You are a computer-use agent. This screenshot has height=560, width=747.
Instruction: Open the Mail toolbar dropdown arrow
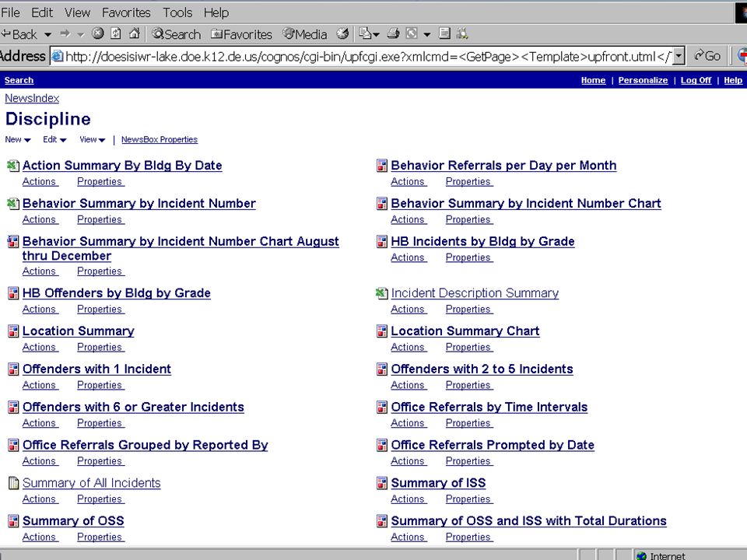click(377, 34)
